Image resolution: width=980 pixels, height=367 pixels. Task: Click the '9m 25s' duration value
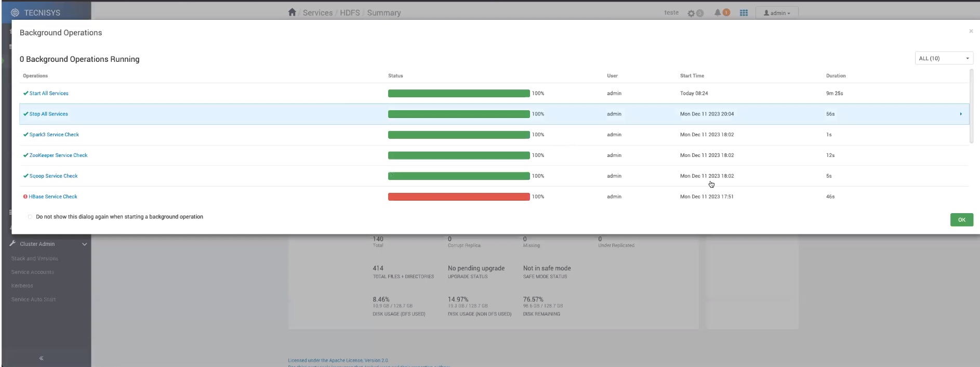tap(835, 94)
